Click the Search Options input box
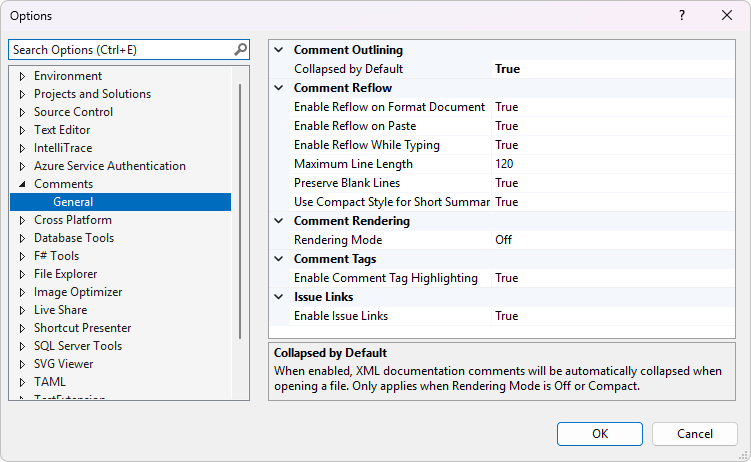 click(120, 49)
